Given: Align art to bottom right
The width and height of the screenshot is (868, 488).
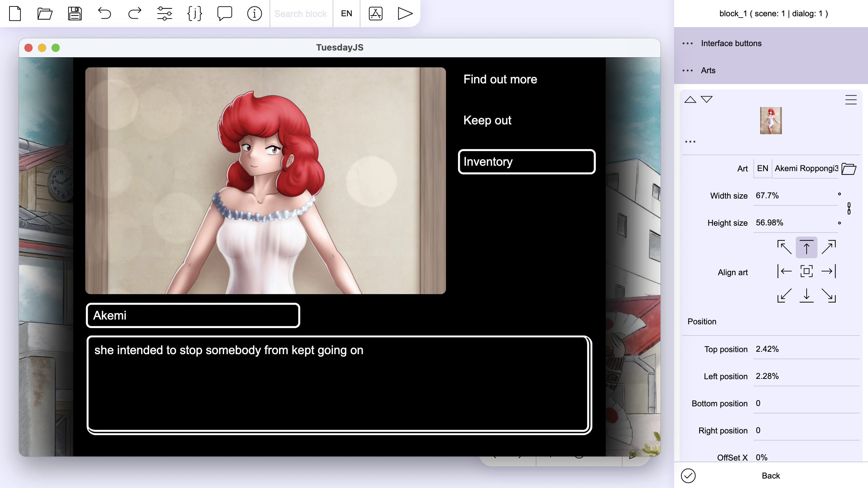Looking at the screenshot, I should click(x=829, y=295).
